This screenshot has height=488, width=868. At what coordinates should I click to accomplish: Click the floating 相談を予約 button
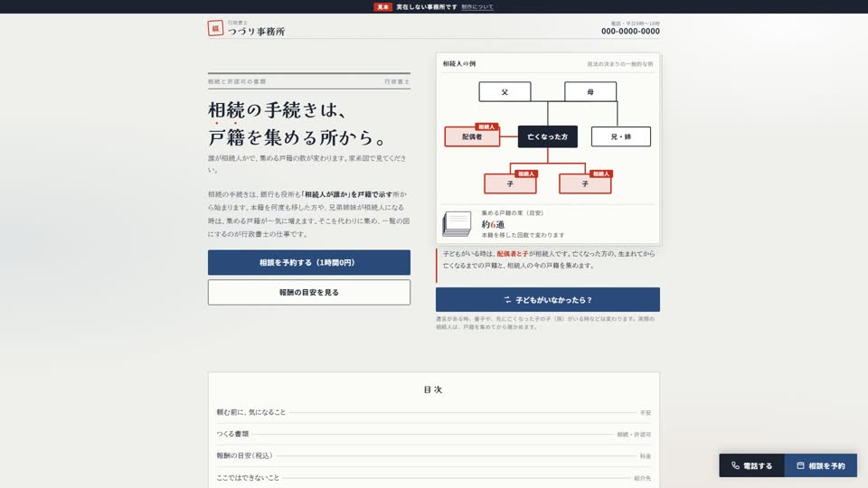pos(821,465)
